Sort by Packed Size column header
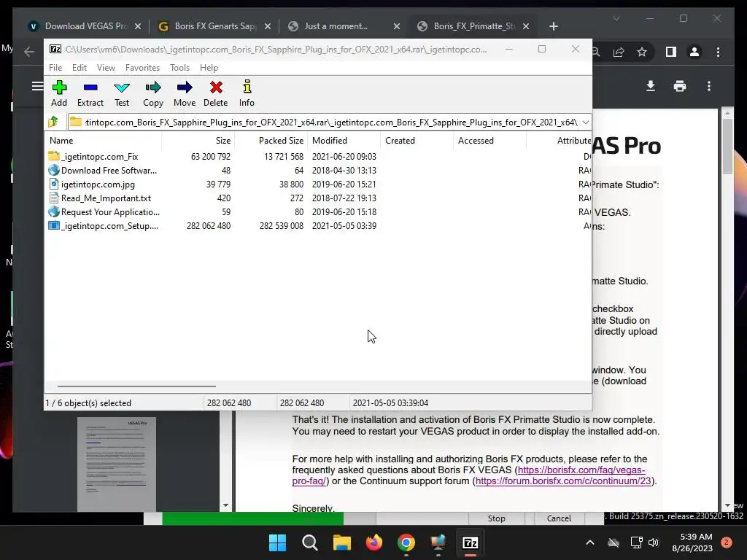 coord(271,141)
